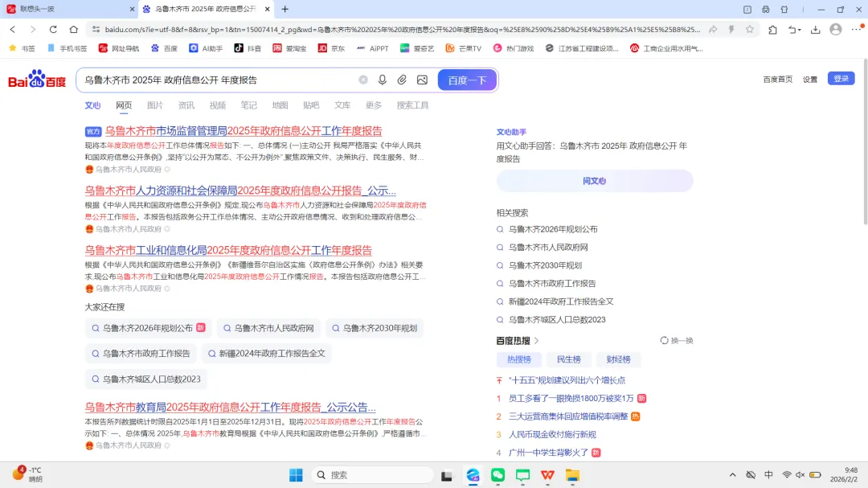Open 工业和信息化局 report result
The width and height of the screenshot is (868, 488).
(228, 250)
